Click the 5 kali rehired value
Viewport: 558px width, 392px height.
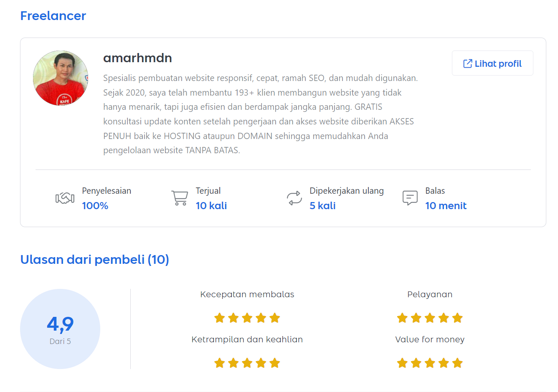tap(322, 206)
